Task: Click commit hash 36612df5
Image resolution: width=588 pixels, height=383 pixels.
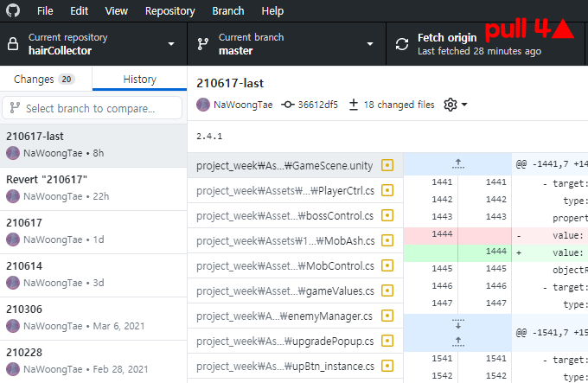Action: 317,105
